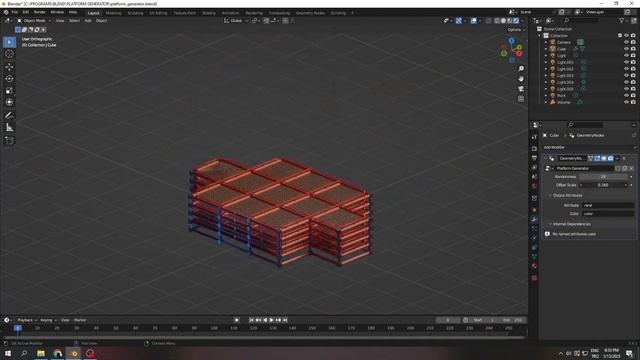Hide the Camera object in viewport
Screen dimensions: 640x360
point(626,42)
